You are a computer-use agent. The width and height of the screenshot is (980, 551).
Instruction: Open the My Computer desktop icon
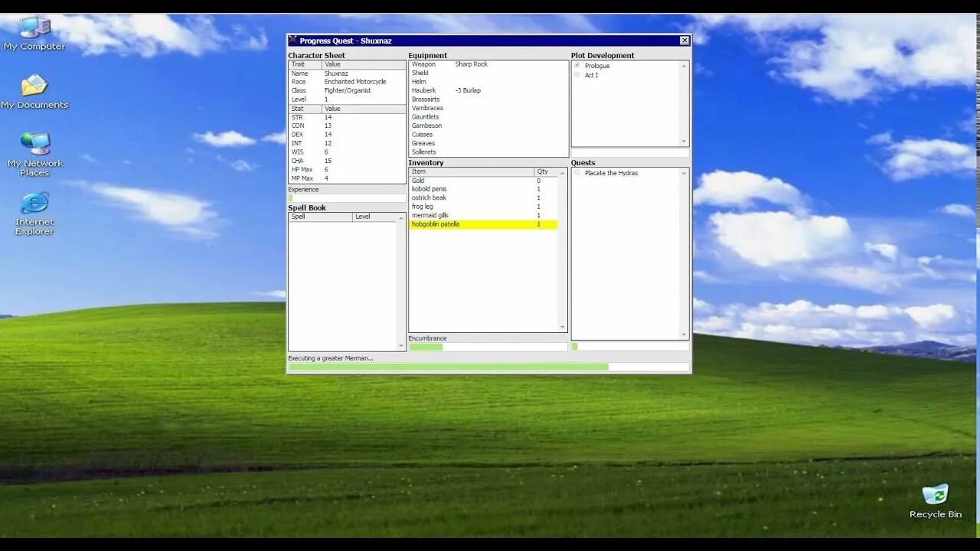pos(34,34)
